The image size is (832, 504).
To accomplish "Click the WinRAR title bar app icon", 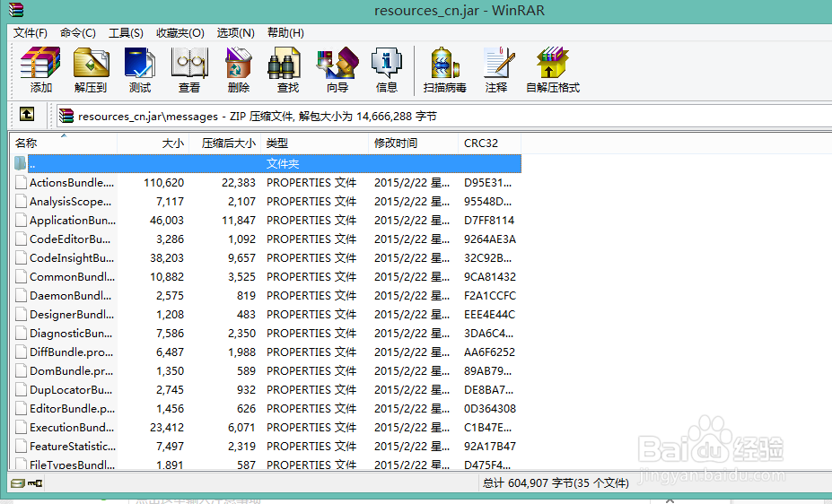I will click(16, 10).
